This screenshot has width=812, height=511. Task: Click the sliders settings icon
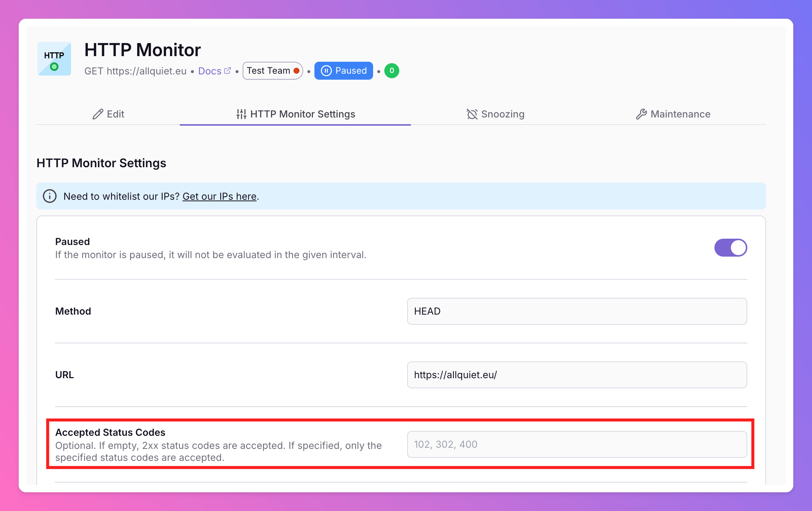point(242,114)
